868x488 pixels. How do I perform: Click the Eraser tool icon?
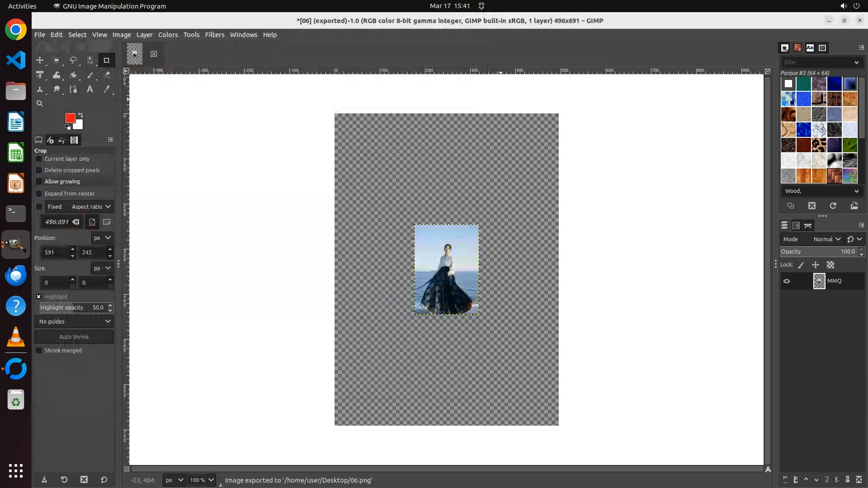(x=107, y=75)
